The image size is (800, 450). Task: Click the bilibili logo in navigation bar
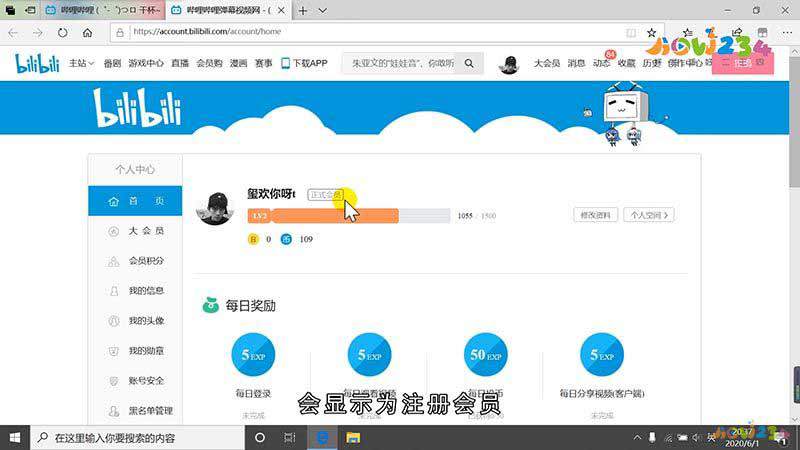click(37, 63)
